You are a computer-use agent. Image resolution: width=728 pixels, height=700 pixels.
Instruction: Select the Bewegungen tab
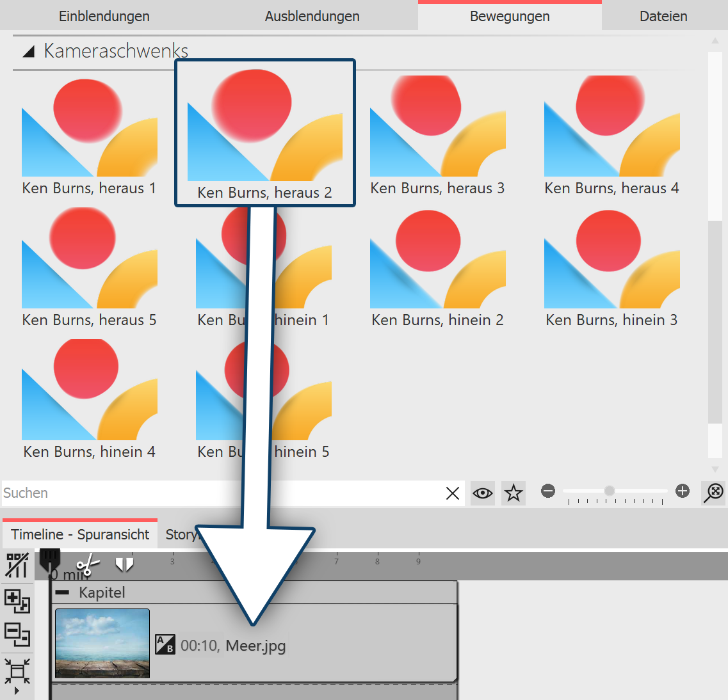509,16
